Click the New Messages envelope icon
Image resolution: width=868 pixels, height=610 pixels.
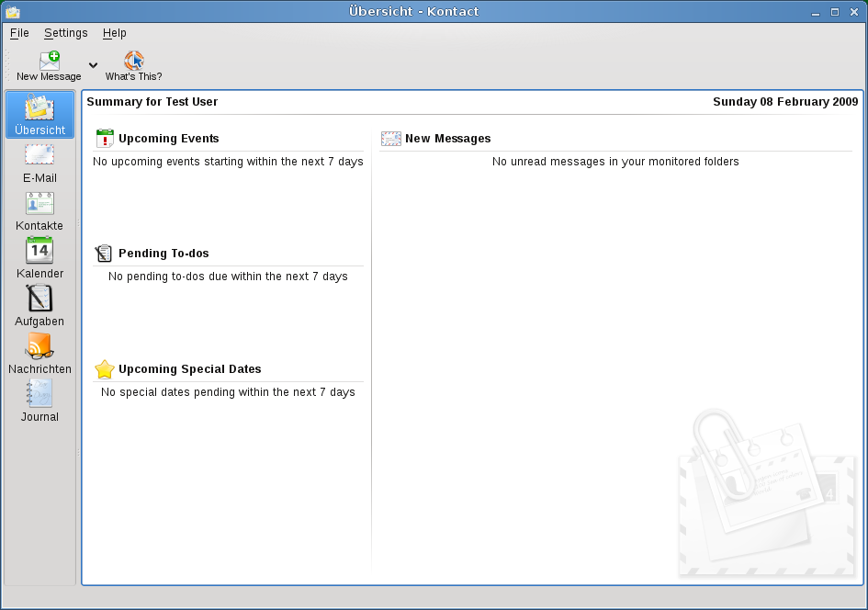(390, 139)
